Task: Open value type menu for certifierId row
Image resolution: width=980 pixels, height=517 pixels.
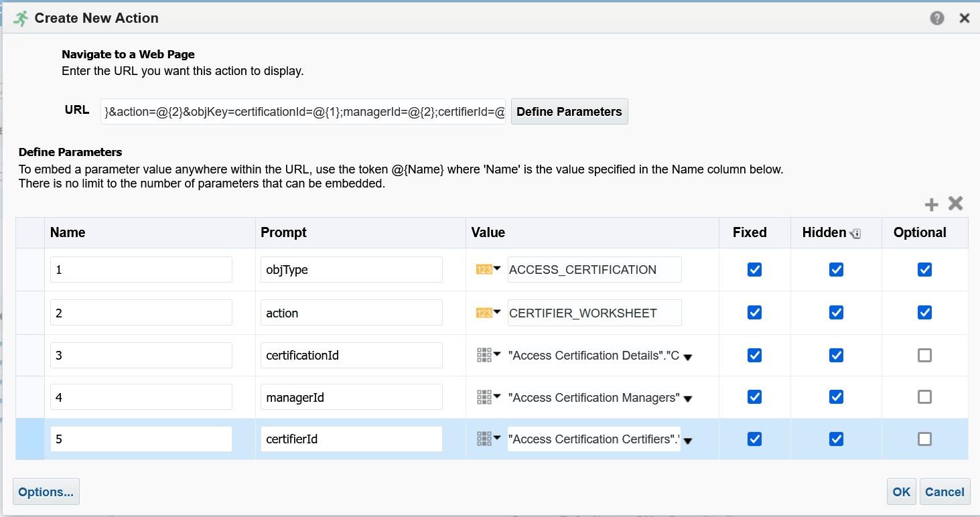Action: [x=488, y=439]
